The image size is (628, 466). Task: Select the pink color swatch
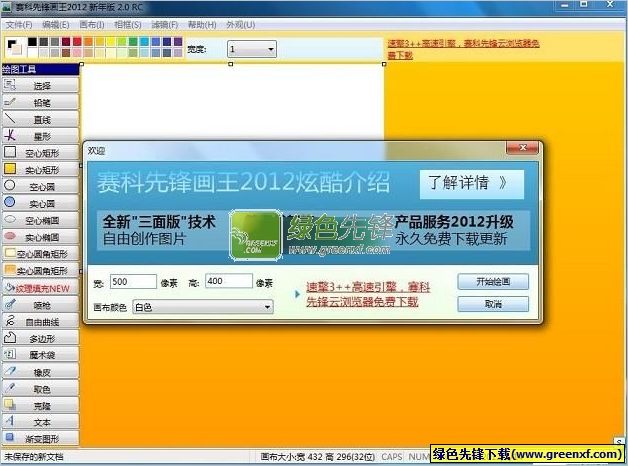(x=77, y=52)
